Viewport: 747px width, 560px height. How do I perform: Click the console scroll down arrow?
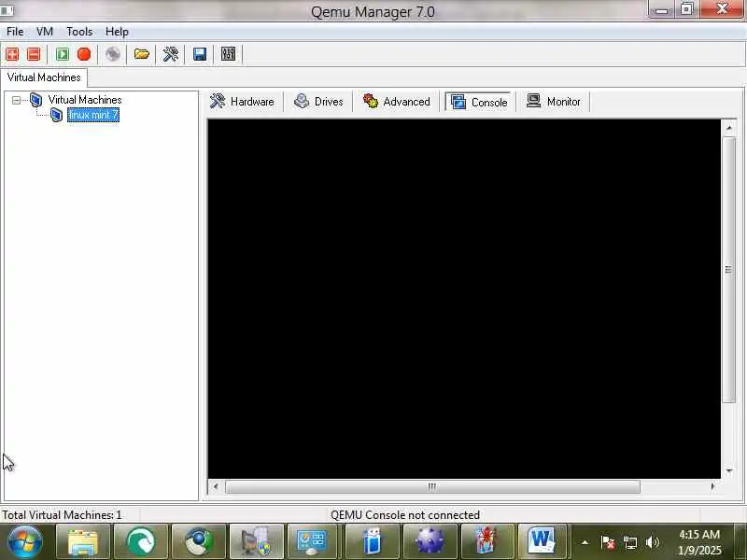point(728,470)
